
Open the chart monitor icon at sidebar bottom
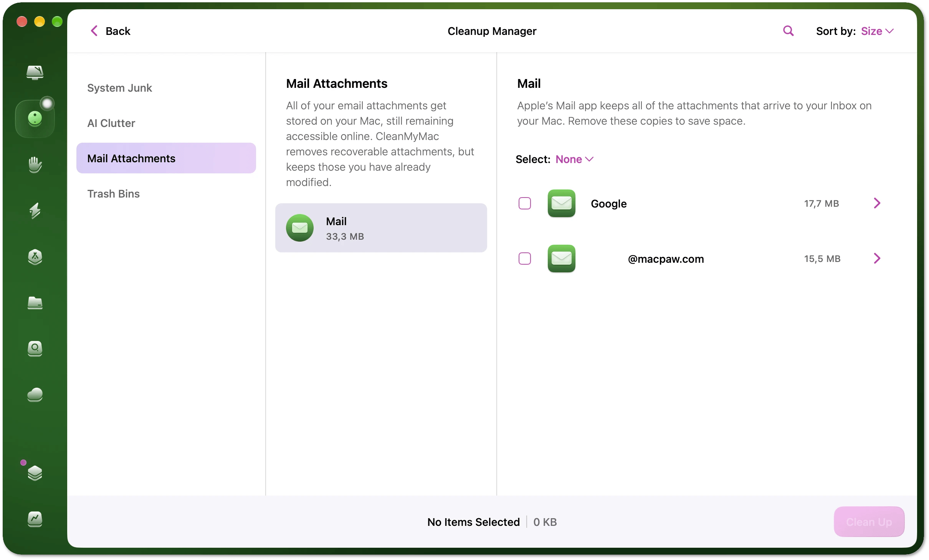pyautogui.click(x=35, y=519)
